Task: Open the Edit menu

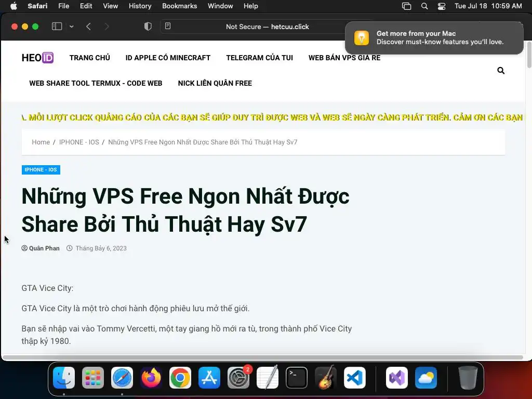Action: point(86,6)
